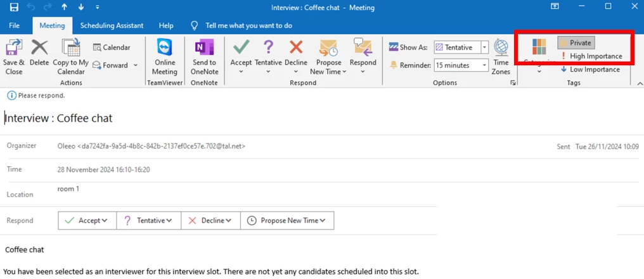Click the Tell me lightbulb search
Screen dimensions: 644x279
195,26
